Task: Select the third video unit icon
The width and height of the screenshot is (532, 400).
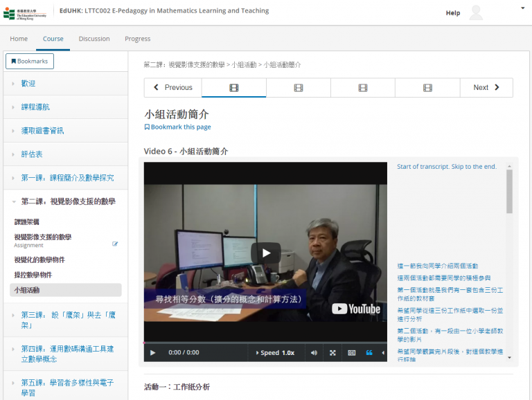Action: click(363, 88)
